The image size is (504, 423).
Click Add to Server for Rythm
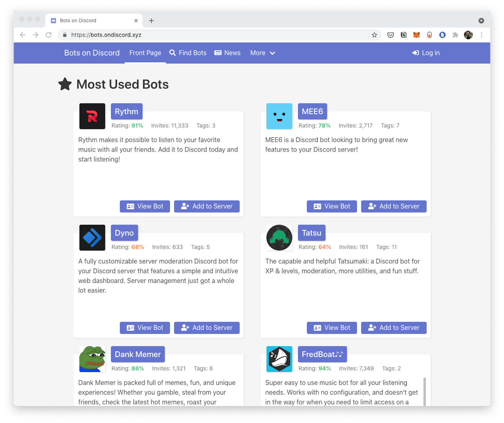[207, 206]
